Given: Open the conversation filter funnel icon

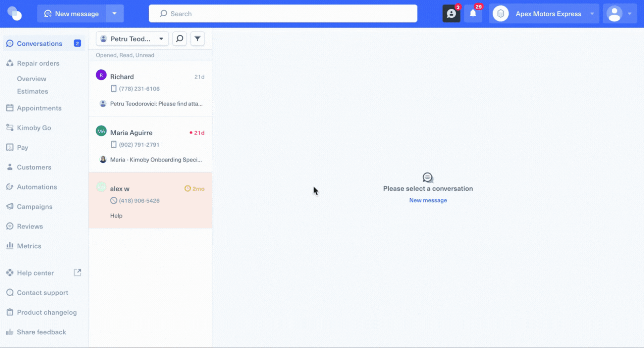Looking at the screenshot, I should coord(198,39).
